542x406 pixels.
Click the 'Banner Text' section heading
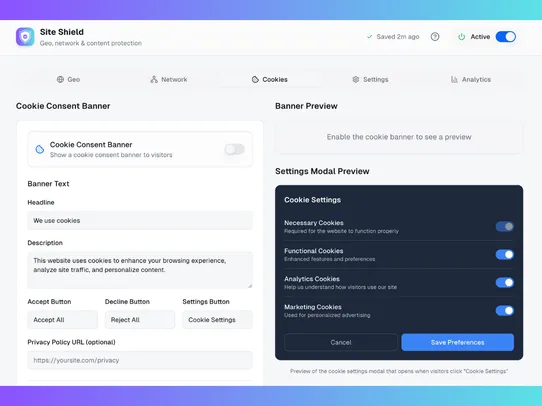tap(48, 184)
